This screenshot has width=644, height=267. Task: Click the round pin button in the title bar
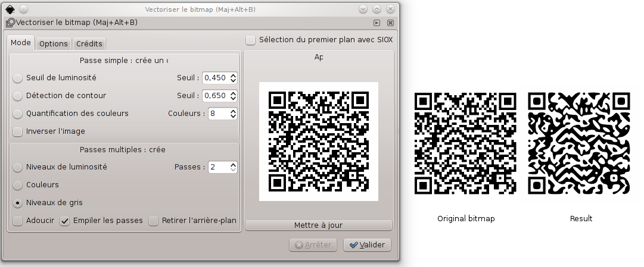tap(24, 9)
